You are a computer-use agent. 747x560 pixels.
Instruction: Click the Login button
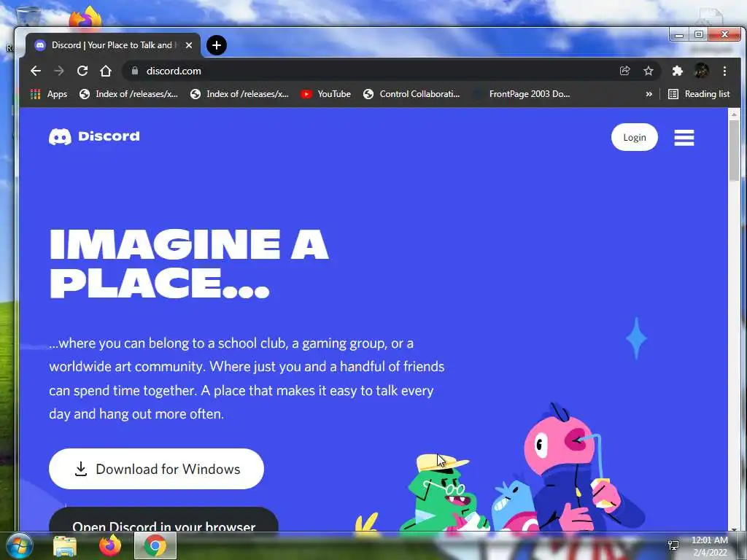635,137
